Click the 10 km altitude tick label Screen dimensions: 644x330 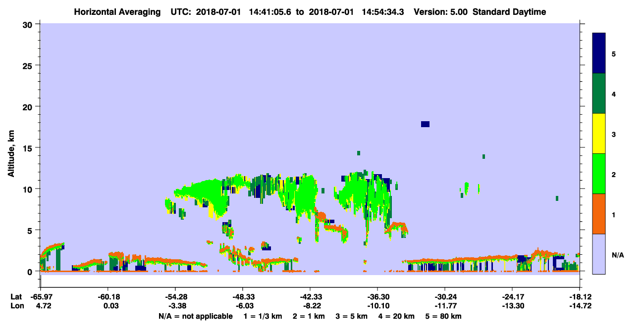[27, 189]
